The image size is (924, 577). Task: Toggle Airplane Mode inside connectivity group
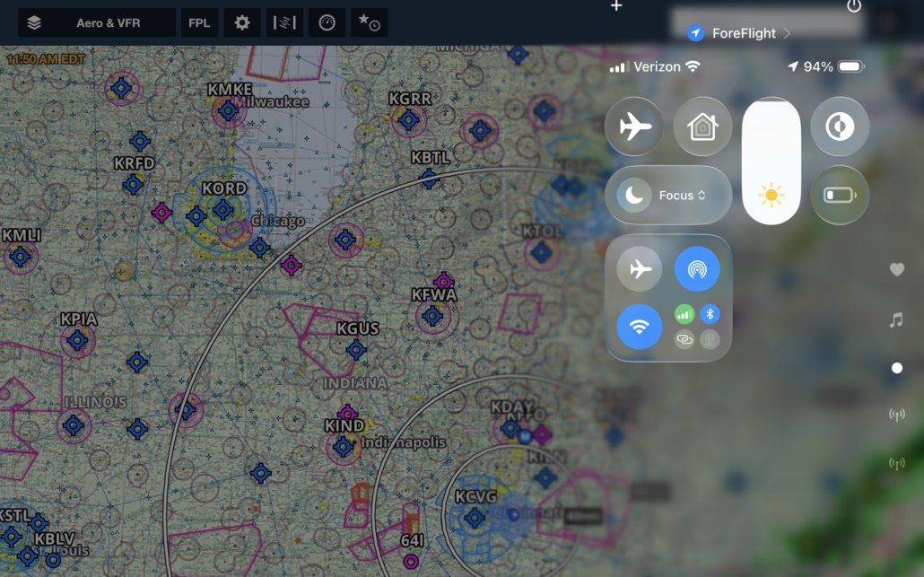point(640,268)
